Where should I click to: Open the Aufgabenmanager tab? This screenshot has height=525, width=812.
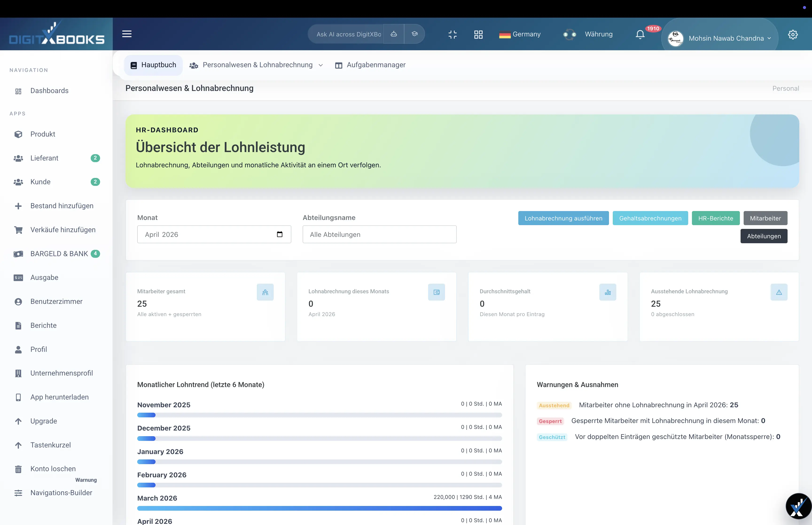(370, 65)
